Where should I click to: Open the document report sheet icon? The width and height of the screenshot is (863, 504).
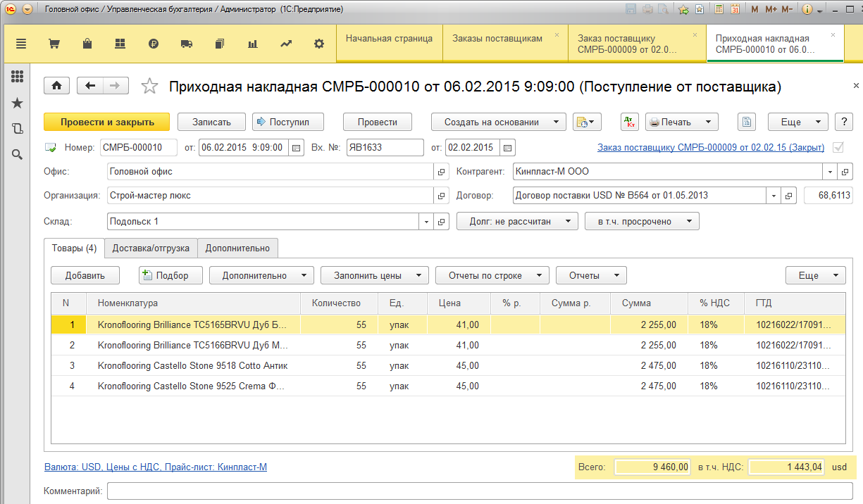[747, 122]
